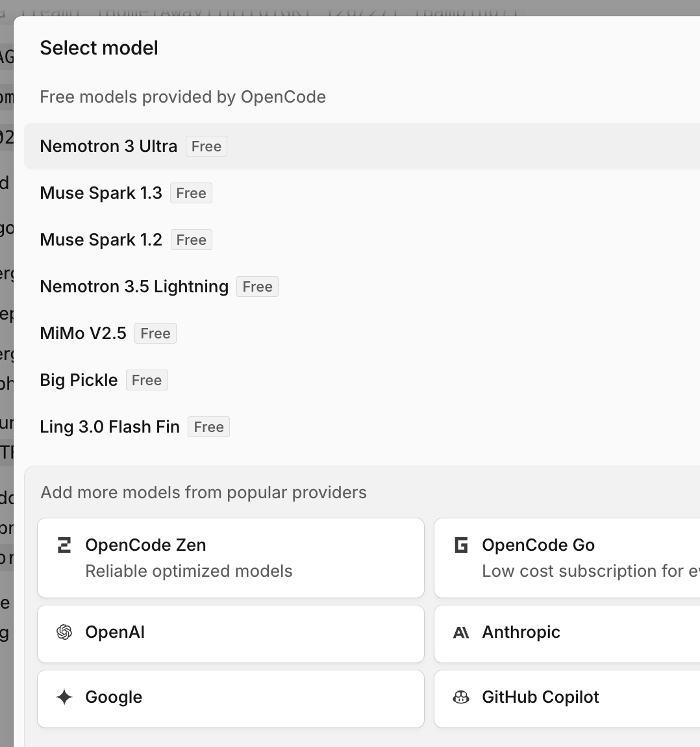Image resolution: width=700 pixels, height=747 pixels.
Task: Pick the Muse Spark 1.2 model
Action: pos(362,240)
